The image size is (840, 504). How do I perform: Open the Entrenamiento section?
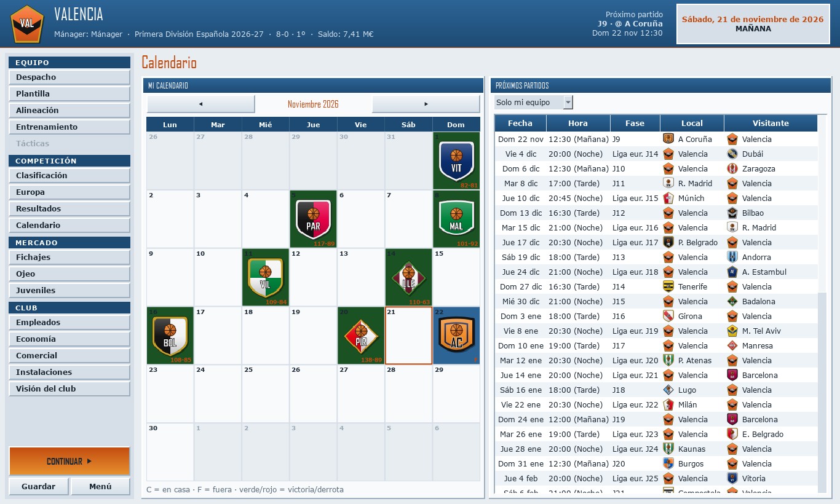coord(69,127)
